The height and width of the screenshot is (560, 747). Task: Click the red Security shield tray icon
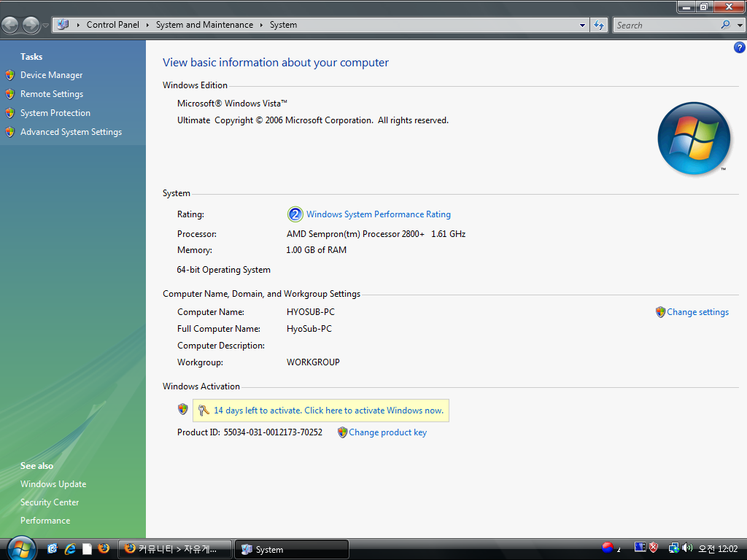tap(654, 548)
